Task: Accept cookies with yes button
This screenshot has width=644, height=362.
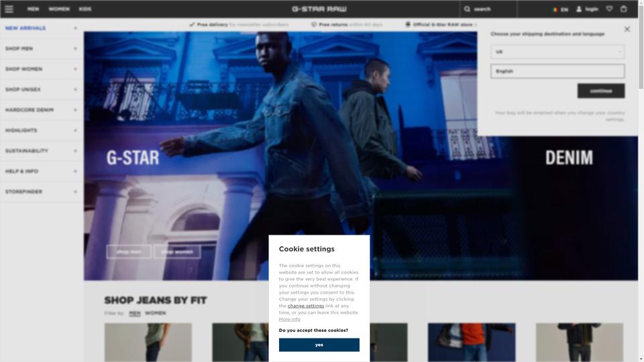Action: (x=319, y=345)
